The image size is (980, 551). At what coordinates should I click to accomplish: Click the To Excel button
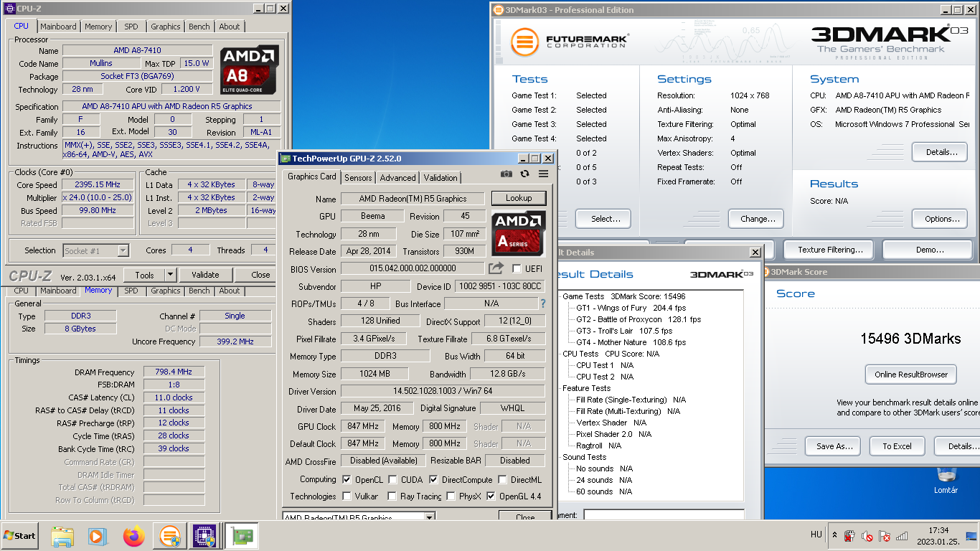point(897,446)
